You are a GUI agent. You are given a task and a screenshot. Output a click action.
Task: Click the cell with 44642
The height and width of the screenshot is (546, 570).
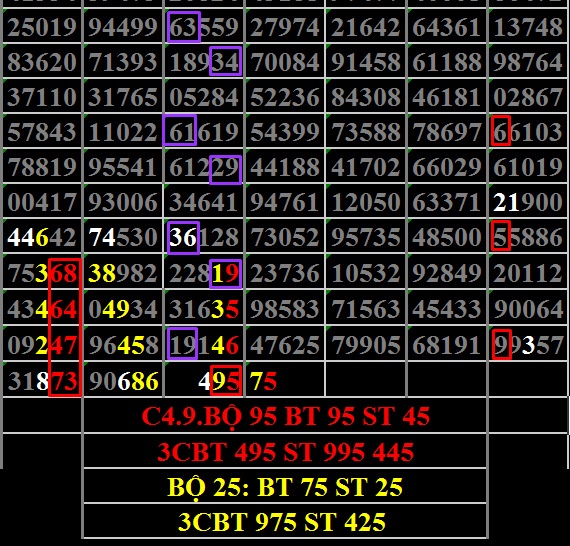pyautogui.click(x=42, y=236)
